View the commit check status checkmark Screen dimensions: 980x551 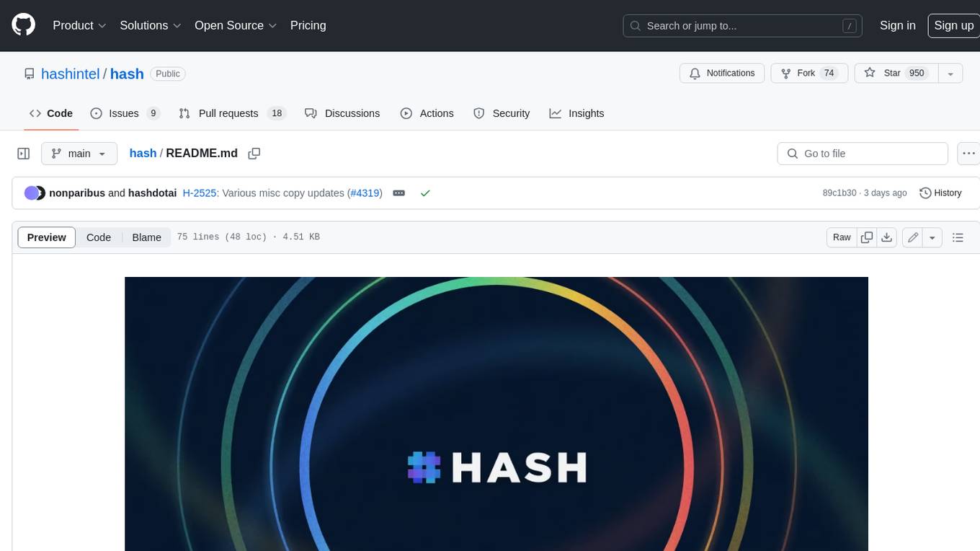coord(425,193)
